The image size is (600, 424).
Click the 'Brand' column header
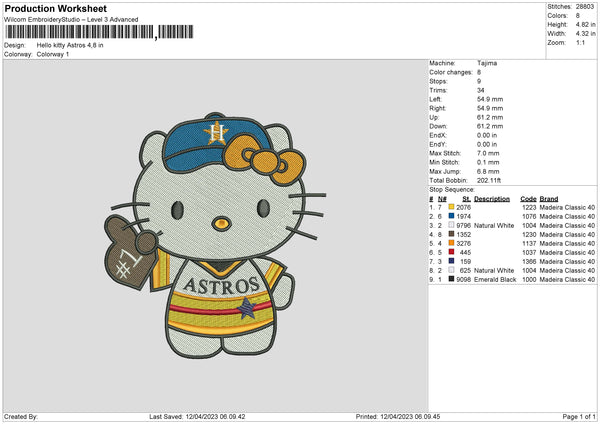[549, 199]
